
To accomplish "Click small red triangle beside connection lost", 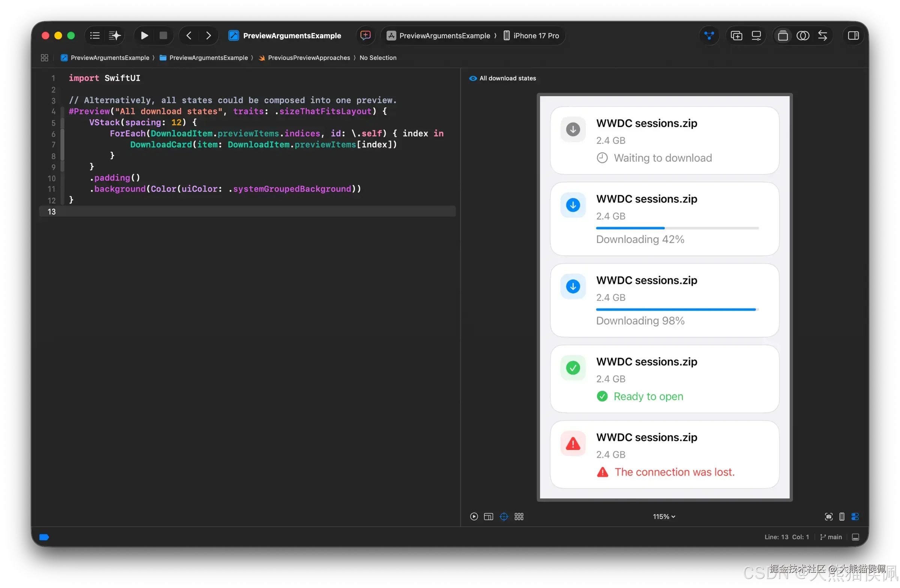I will click(602, 472).
